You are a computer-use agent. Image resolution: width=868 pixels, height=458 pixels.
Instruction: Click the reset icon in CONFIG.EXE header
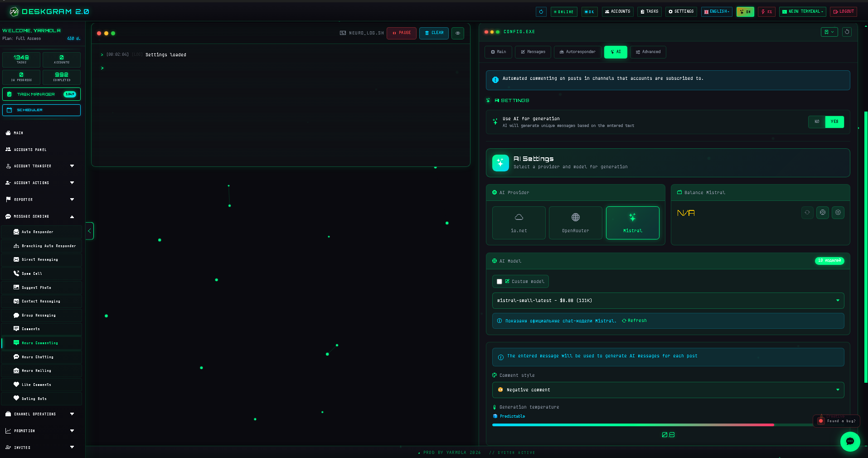click(x=847, y=32)
